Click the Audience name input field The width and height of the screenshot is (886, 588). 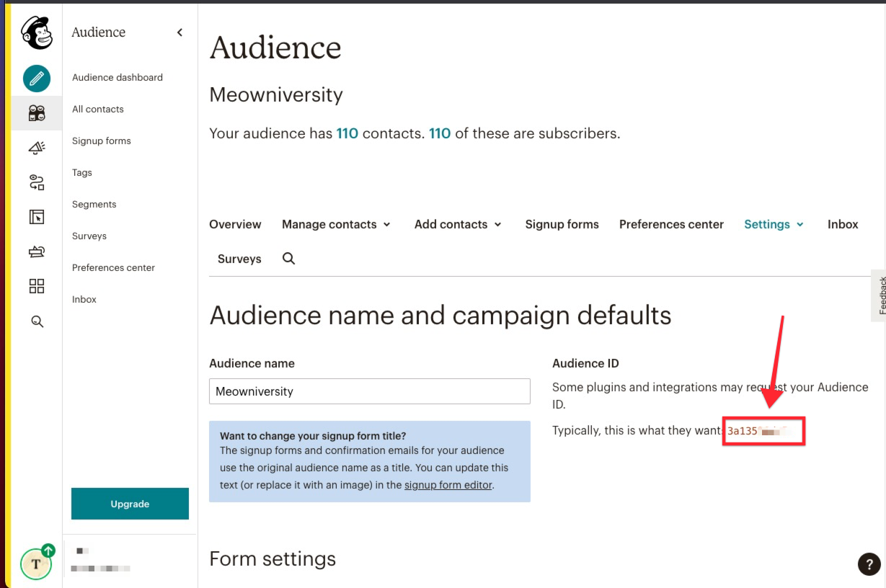370,391
